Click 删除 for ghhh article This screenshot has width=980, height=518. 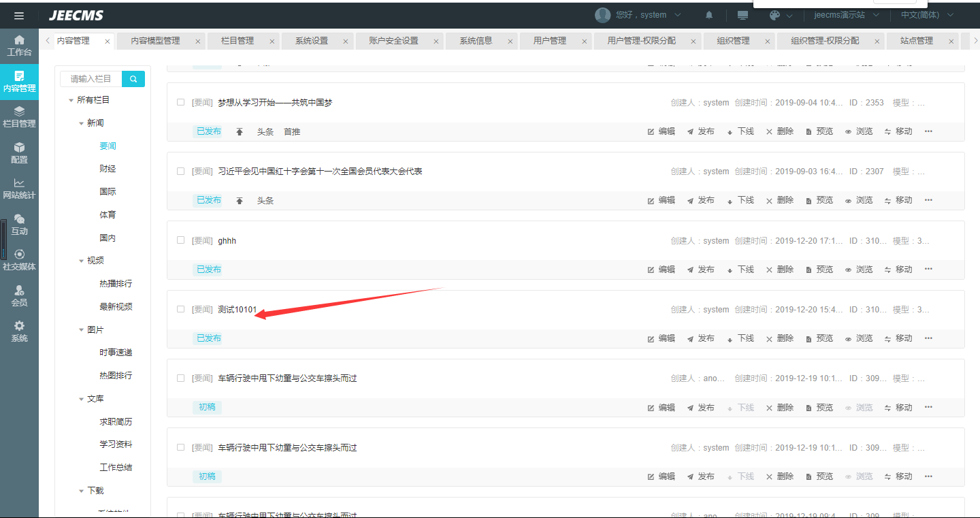coord(780,270)
